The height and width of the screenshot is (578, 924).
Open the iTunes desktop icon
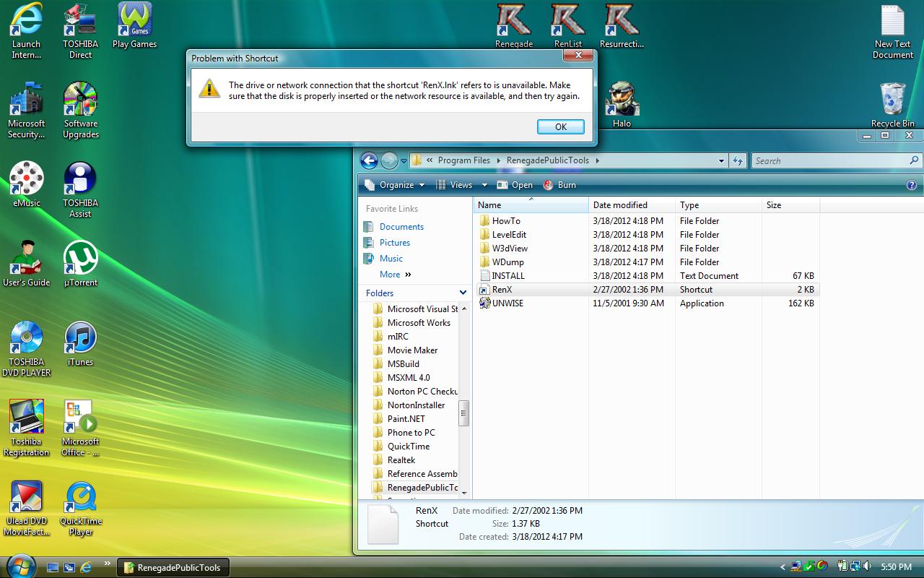(80, 338)
